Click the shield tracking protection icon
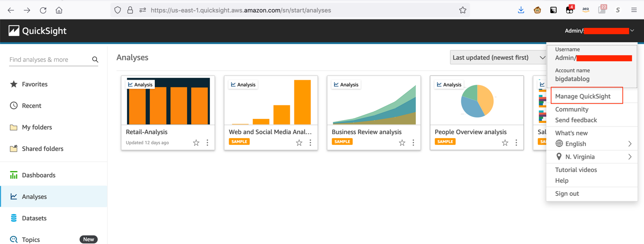 117,10
